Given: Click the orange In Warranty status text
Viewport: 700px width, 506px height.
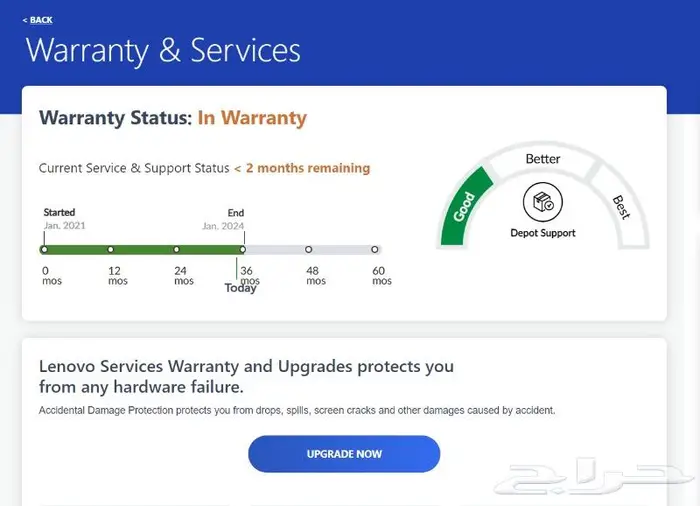Looking at the screenshot, I should point(252,118).
